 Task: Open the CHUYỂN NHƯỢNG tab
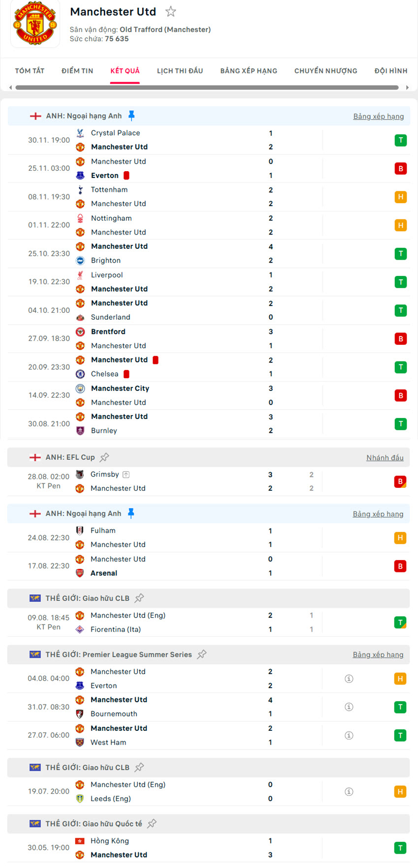tap(326, 70)
